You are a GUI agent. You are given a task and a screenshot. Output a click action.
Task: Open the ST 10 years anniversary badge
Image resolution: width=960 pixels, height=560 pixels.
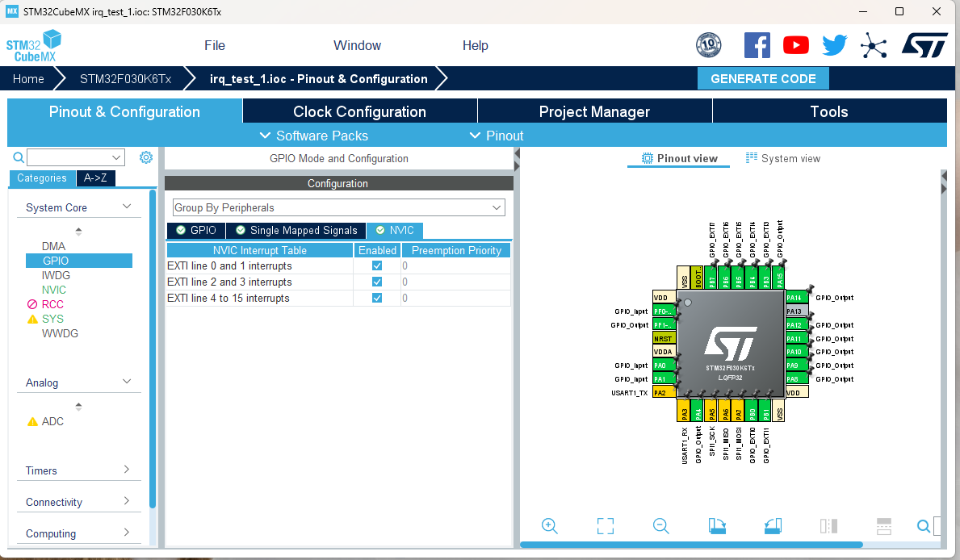tap(708, 45)
